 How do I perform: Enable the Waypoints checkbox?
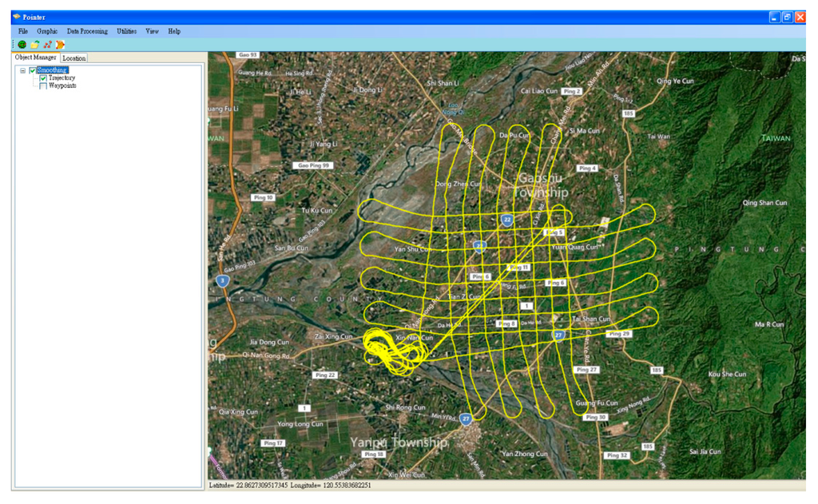coord(43,85)
